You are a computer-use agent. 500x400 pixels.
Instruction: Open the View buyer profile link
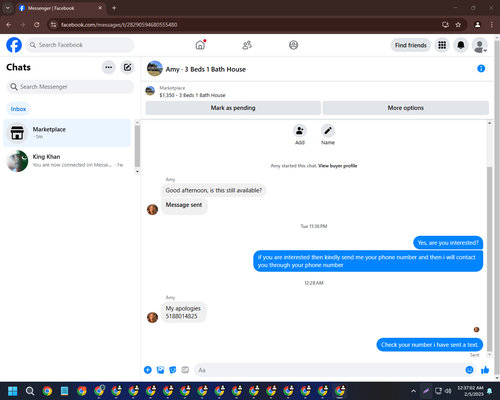point(337,166)
